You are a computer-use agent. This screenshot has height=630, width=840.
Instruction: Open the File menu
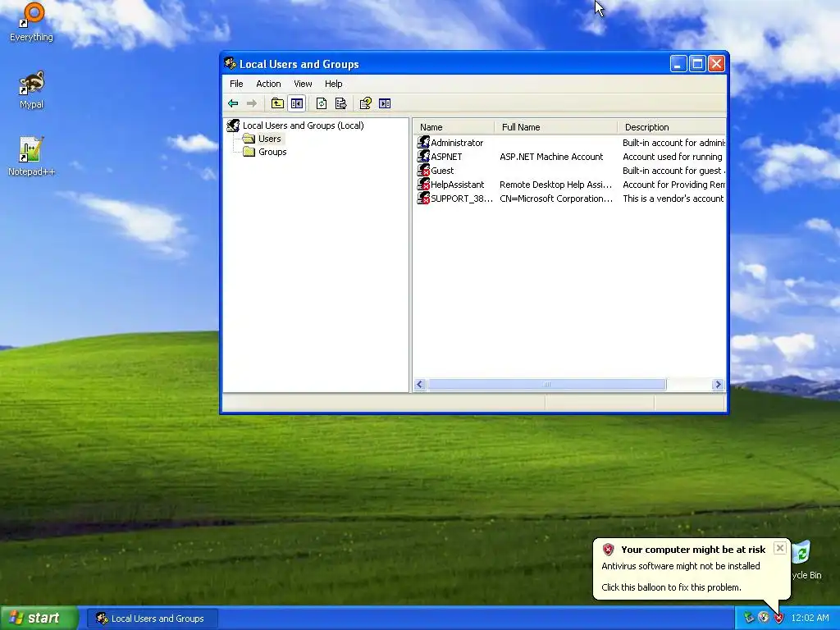[236, 84]
